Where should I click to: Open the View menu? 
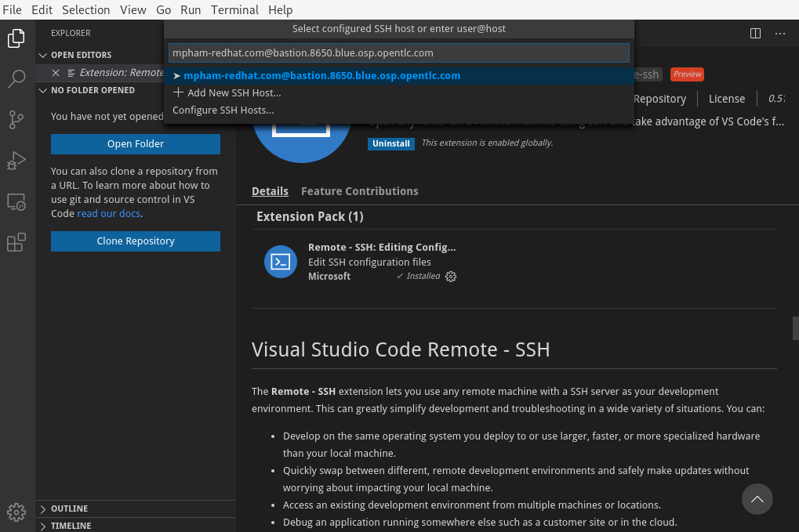(x=133, y=9)
